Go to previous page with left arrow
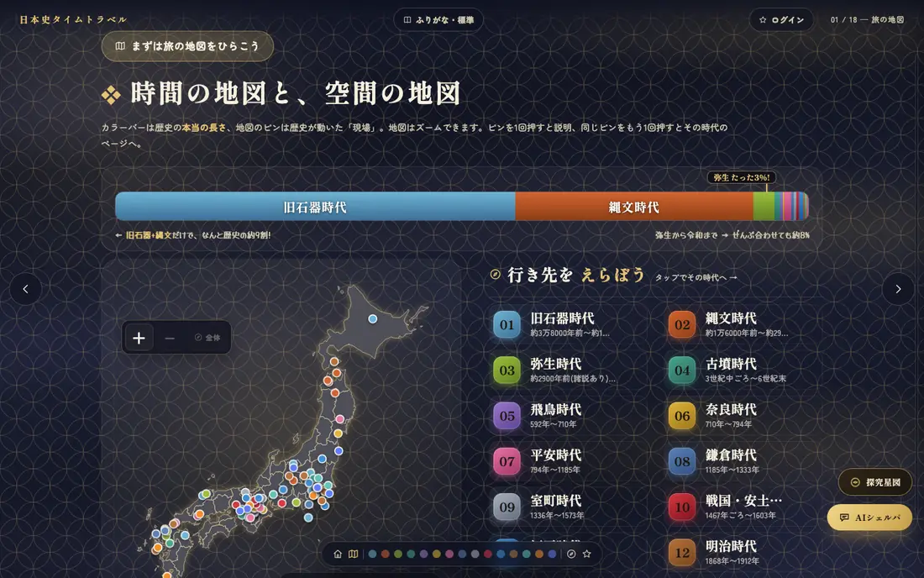The width and height of the screenshot is (924, 578). tap(25, 289)
